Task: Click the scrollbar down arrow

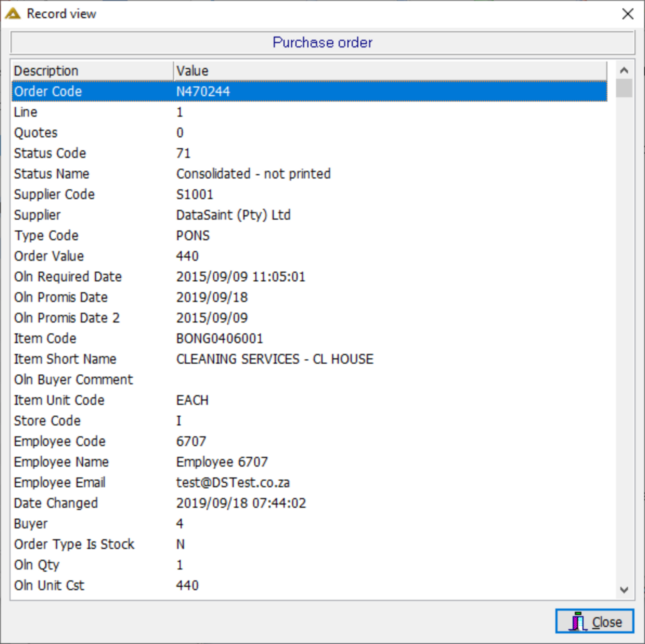Action: coord(624,590)
